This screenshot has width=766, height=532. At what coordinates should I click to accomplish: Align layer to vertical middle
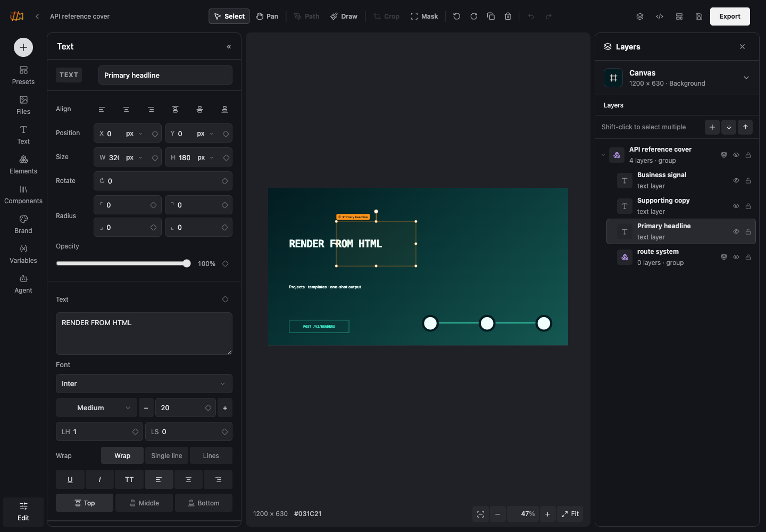[199, 109]
